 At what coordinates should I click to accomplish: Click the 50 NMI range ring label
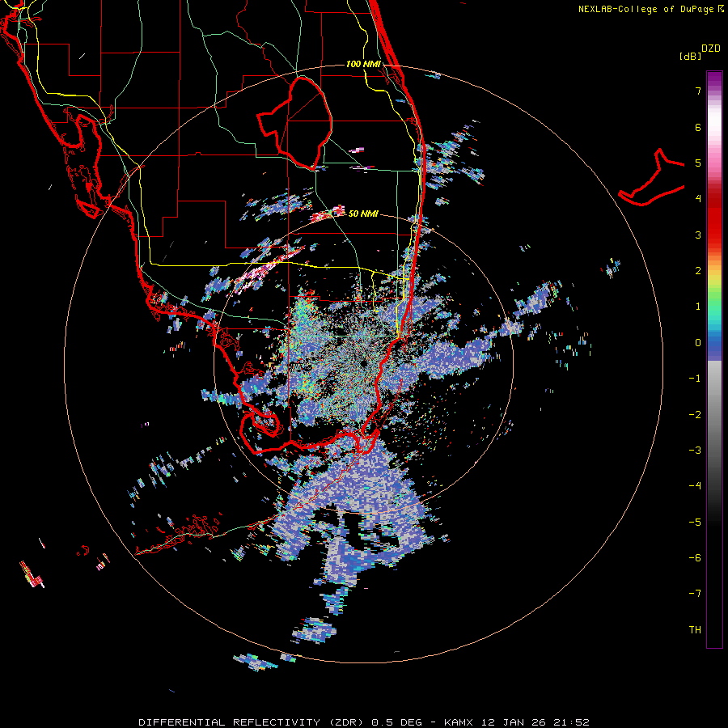pyautogui.click(x=363, y=214)
